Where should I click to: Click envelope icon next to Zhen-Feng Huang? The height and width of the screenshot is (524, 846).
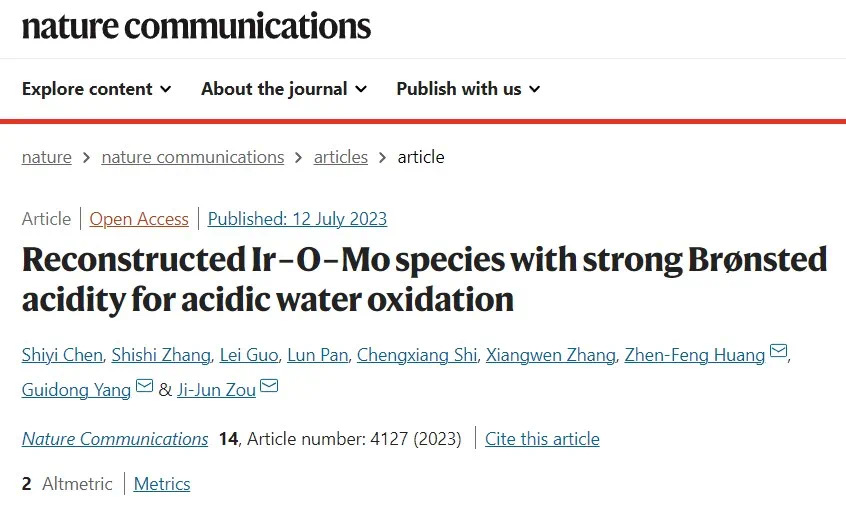[x=778, y=353]
